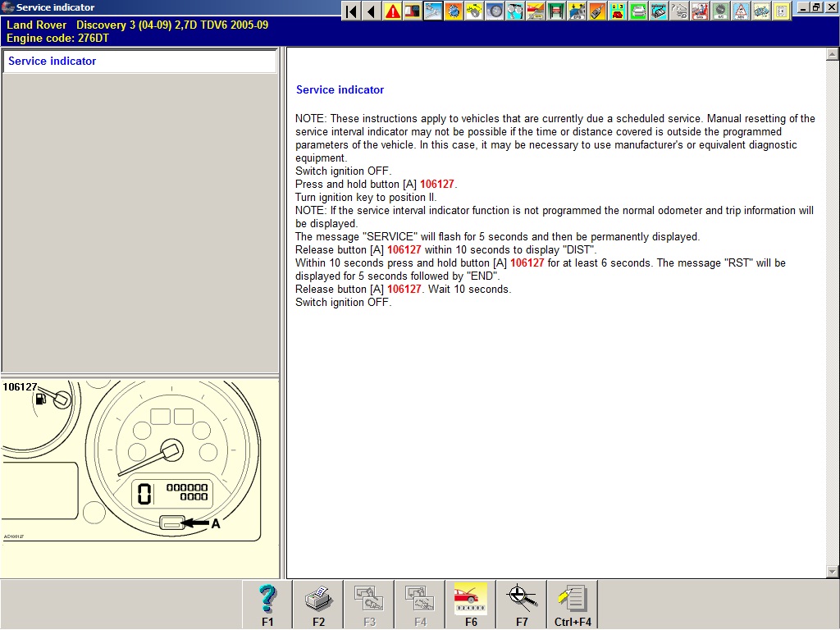Click the 'Service indicator' blue heading text

(340, 90)
